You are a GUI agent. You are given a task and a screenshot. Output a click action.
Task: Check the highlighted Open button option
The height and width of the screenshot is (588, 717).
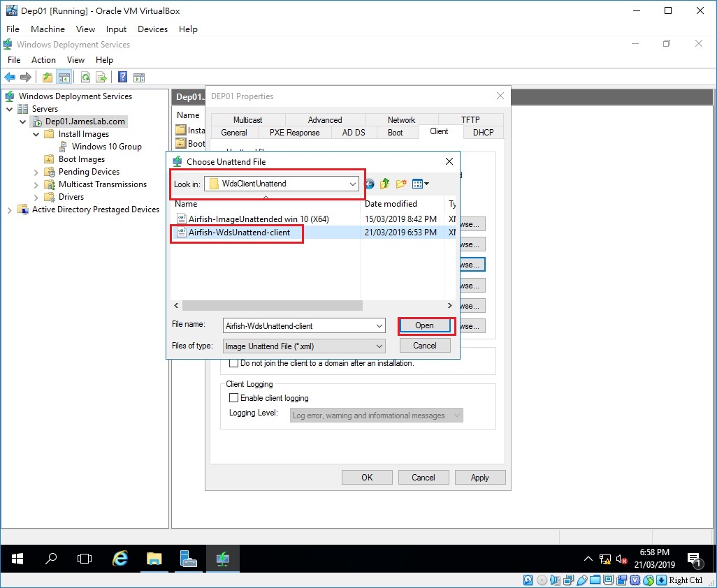426,325
